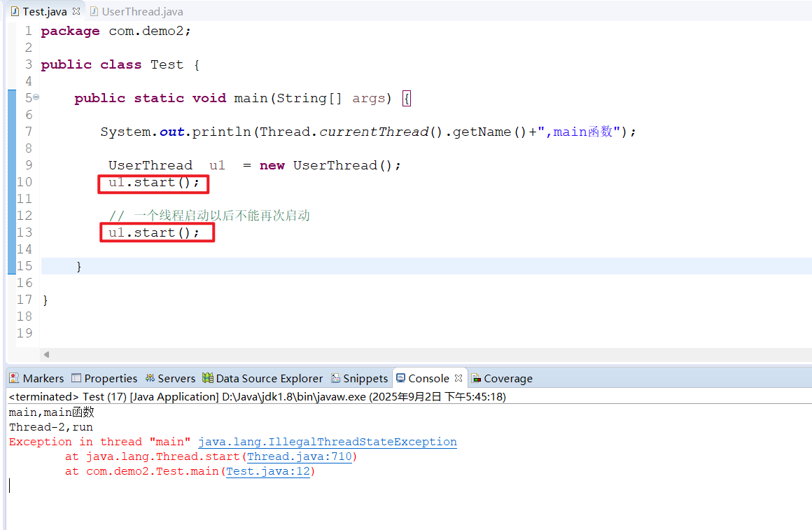The width and height of the screenshot is (812, 530).
Task: Click the Test.java file icon
Action: click(x=15, y=11)
